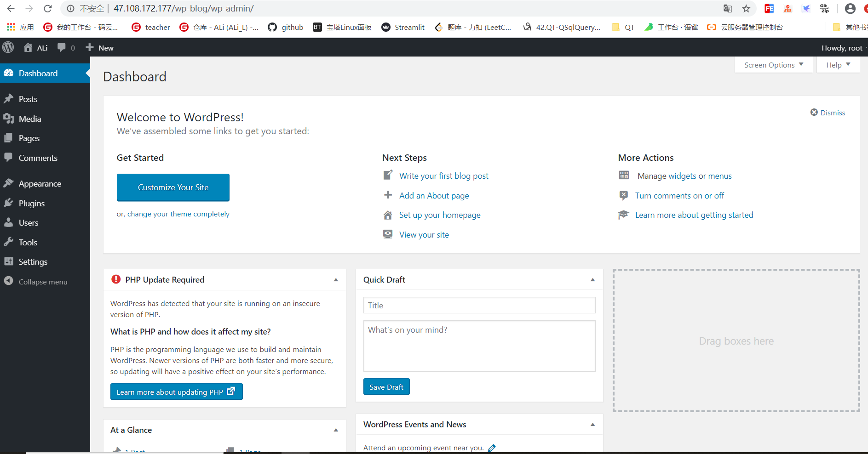Focus the What's on your mind textarea
The width and height of the screenshot is (868, 454).
point(479,346)
